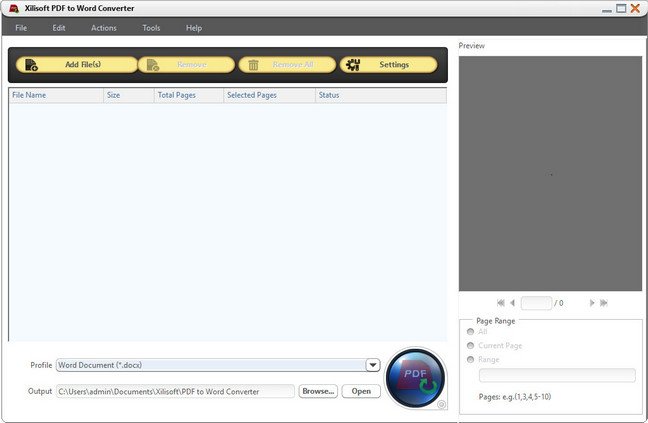The image size is (648, 423).
Task: Select the Current Page radio button
Action: tap(470, 345)
